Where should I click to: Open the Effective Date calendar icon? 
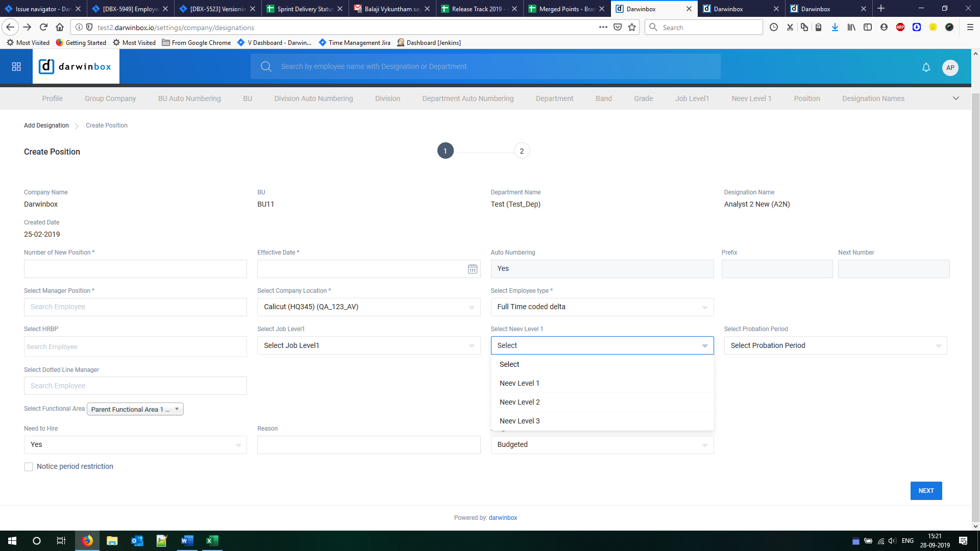pos(472,269)
